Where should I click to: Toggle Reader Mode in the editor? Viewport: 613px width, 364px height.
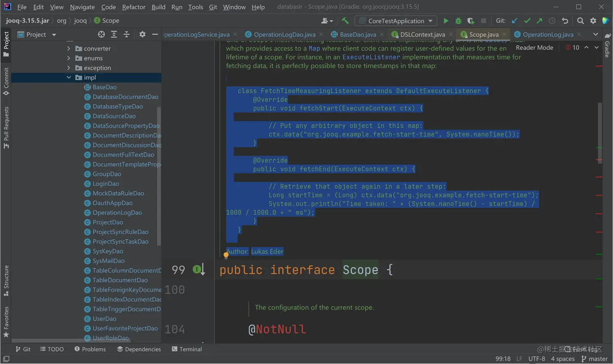(x=534, y=47)
